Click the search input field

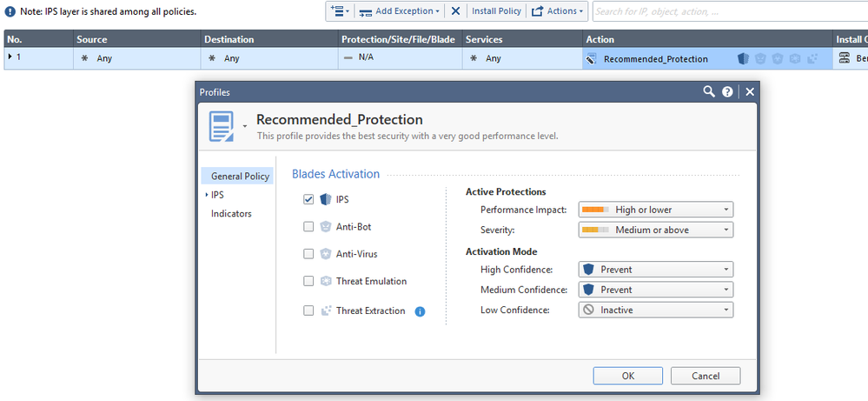pos(728,11)
